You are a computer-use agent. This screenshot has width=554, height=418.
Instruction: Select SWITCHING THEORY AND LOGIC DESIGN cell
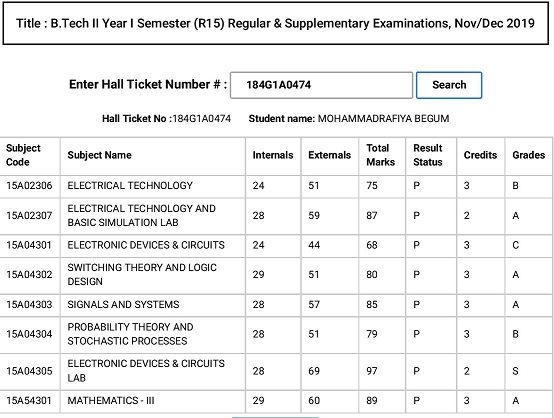[153, 275]
